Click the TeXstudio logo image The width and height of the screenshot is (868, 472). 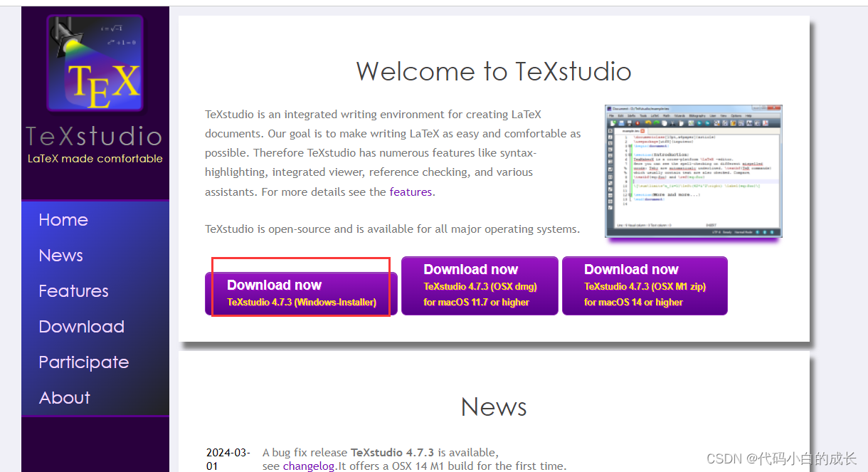click(x=95, y=63)
